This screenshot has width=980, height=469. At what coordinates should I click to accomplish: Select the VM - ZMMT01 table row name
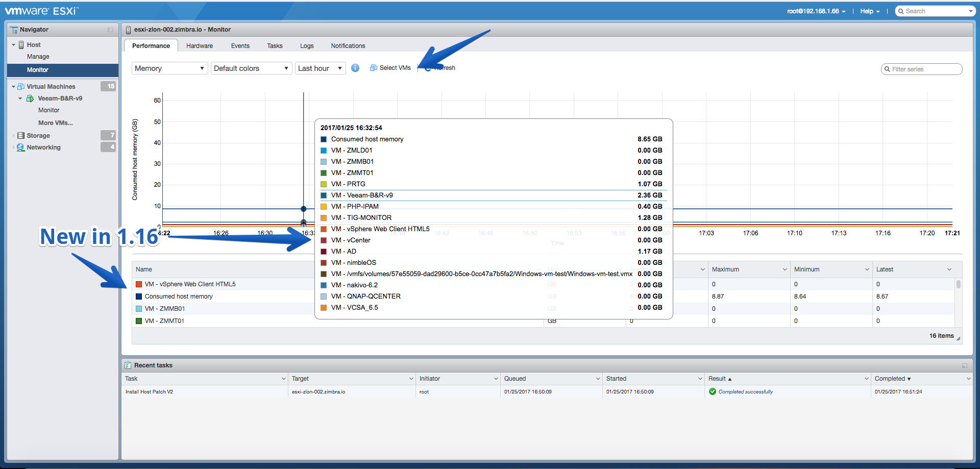(164, 321)
